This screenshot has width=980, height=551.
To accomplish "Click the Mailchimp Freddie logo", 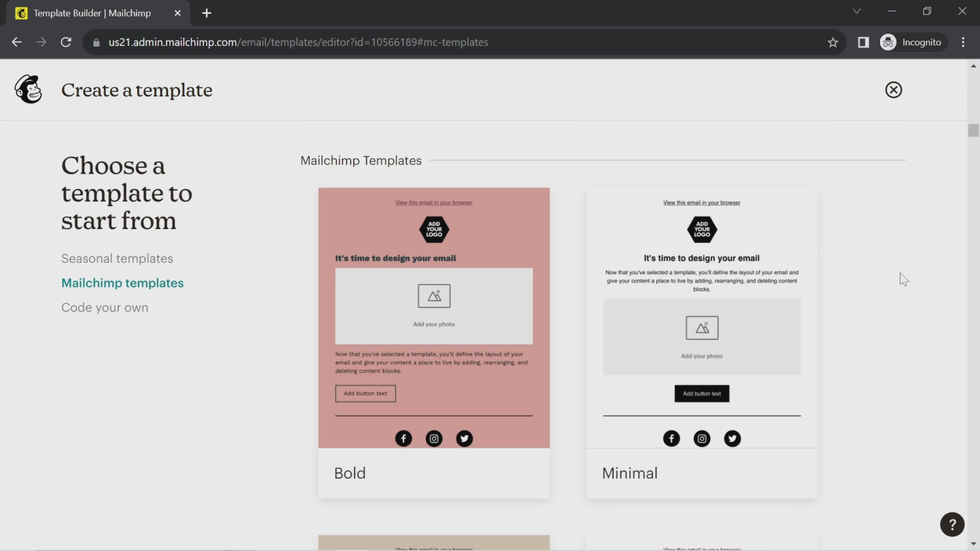I will [28, 89].
